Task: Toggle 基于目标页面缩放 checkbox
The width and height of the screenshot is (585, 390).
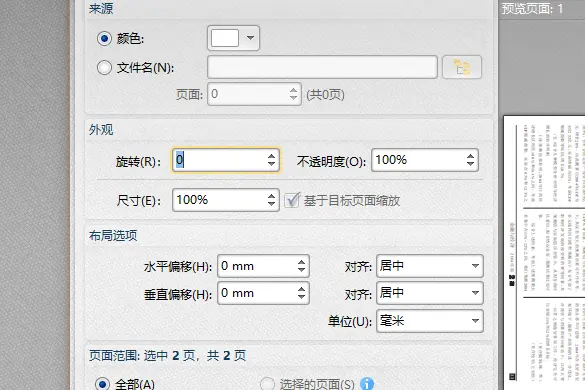Action: [292, 200]
